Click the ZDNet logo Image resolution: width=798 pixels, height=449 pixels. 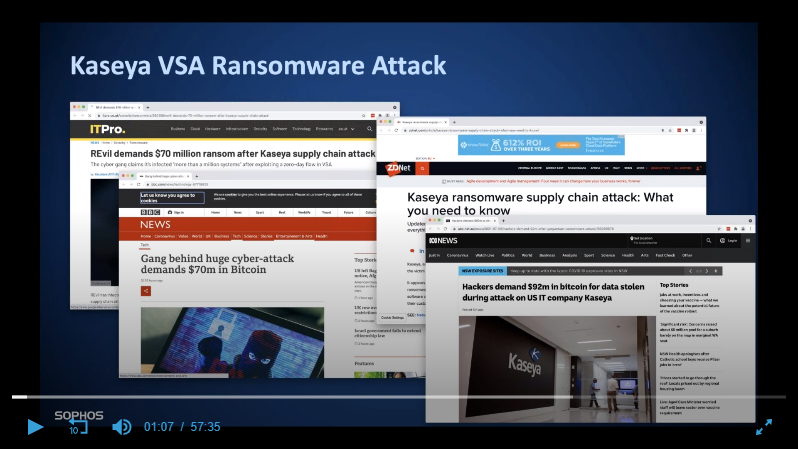(x=398, y=168)
